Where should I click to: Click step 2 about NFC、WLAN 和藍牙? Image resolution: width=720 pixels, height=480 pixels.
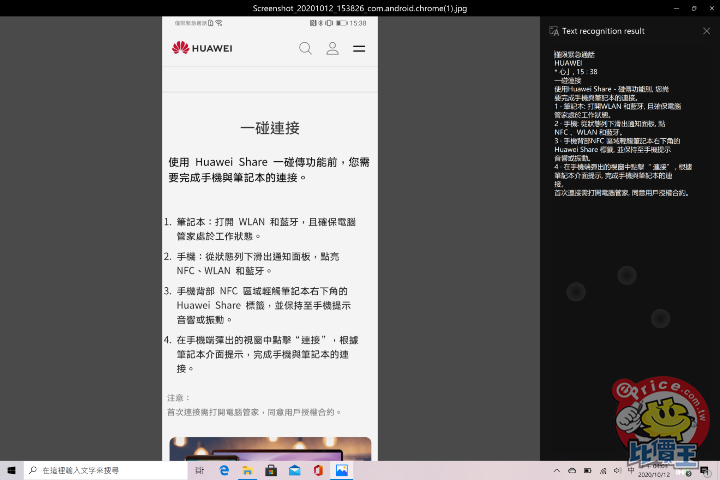pos(253,263)
